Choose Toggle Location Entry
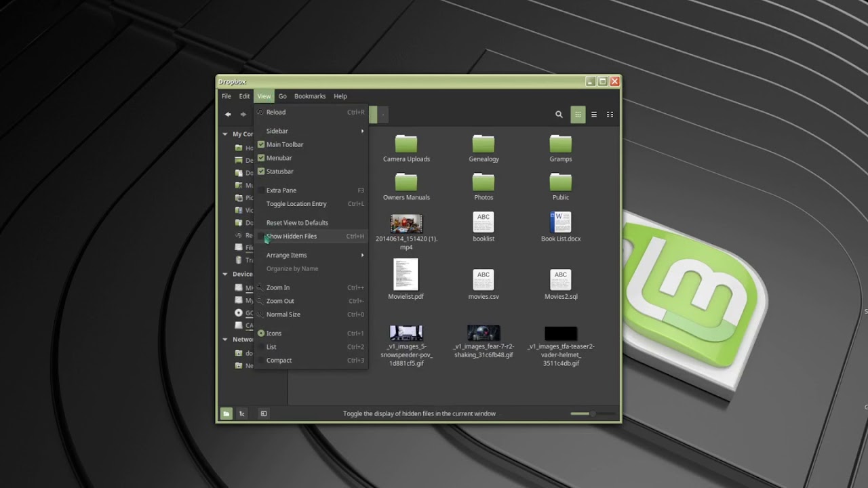This screenshot has width=868, height=488. 311,204
